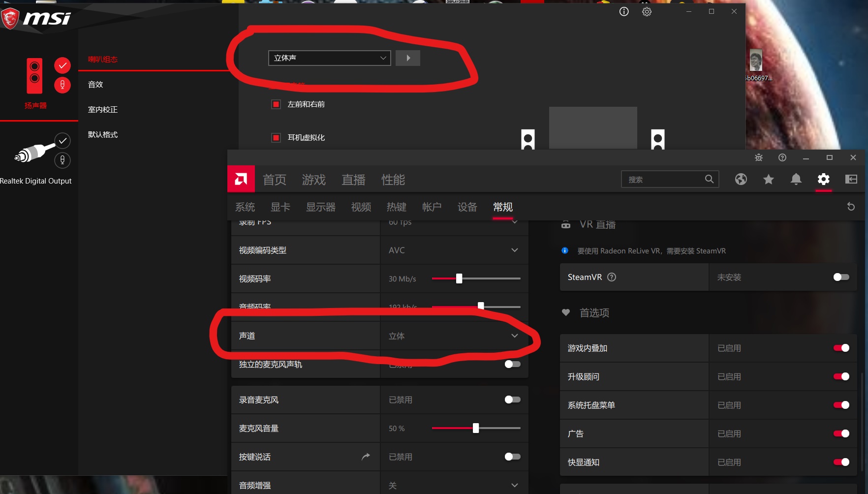This screenshot has width=868, height=494.
Task: Open the desktop image file thumbnail
Action: coord(756,60)
